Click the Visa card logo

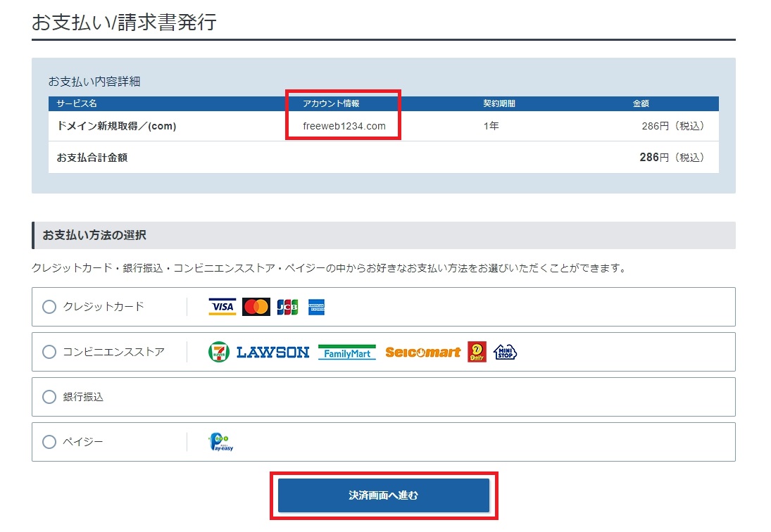222,307
